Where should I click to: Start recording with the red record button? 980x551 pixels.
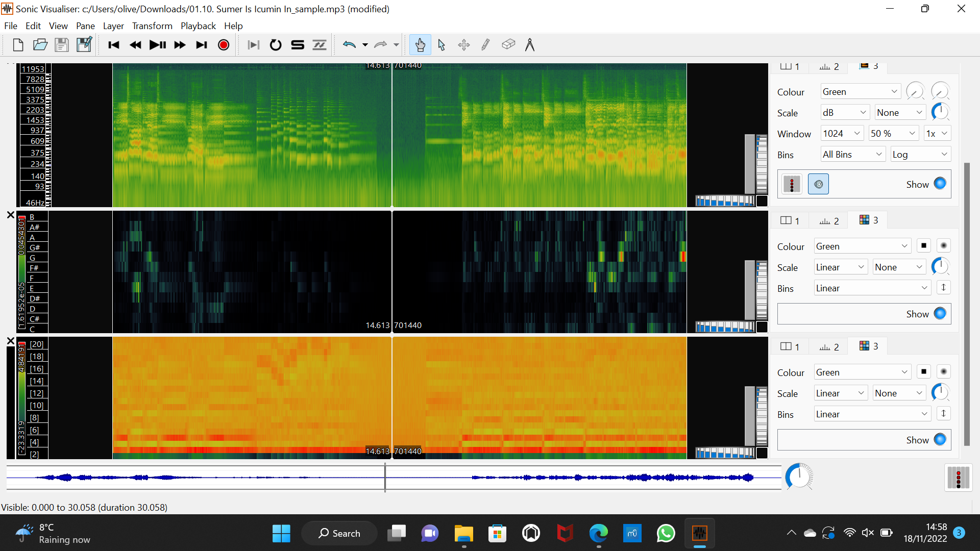[224, 45]
